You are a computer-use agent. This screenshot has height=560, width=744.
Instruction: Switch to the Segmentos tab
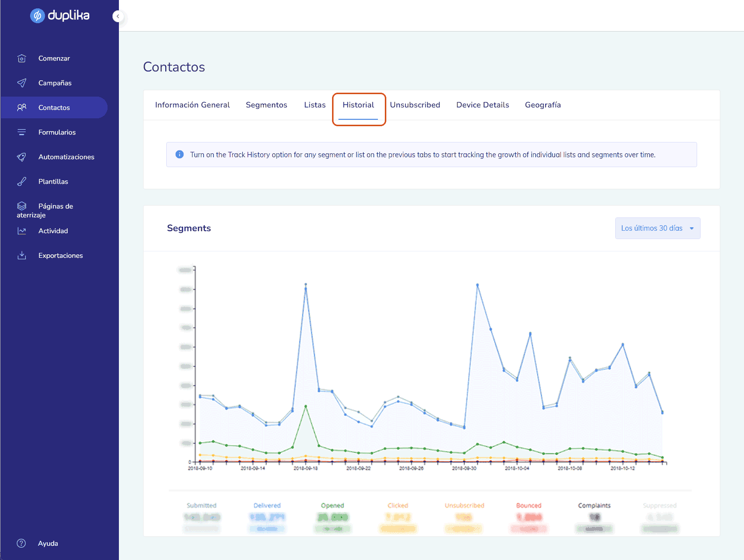pyautogui.click(x=266, y=105)
